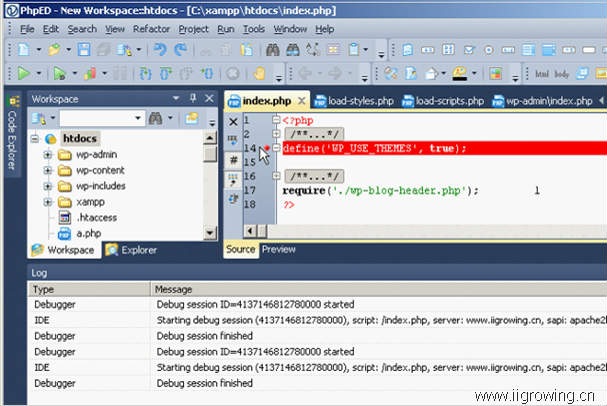Open the Code Explorer side tab
The width and height of the screenshot is (607, 406).
click(x=12, y=134)
